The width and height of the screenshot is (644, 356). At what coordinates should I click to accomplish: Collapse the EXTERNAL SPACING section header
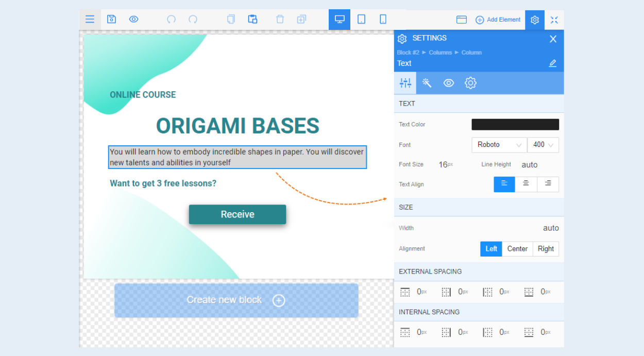tap(479, 272)
